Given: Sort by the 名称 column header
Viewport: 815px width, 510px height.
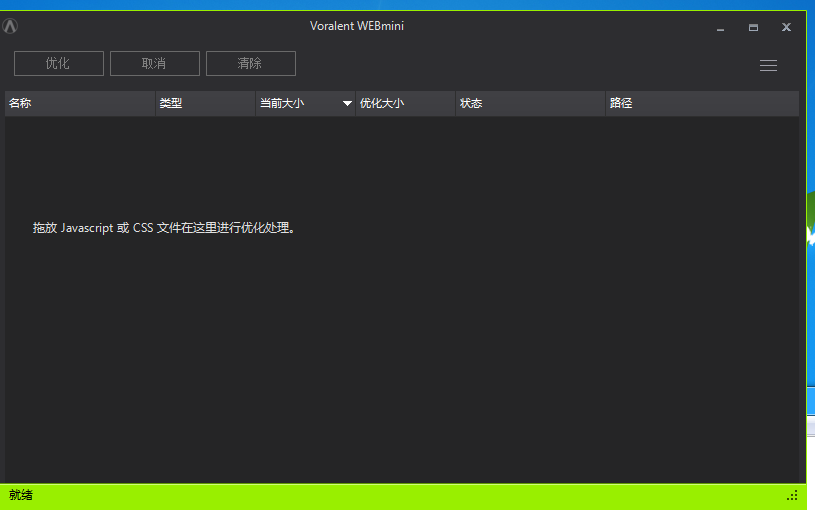Looking at the screenshot, I should [x=80, y=103].
